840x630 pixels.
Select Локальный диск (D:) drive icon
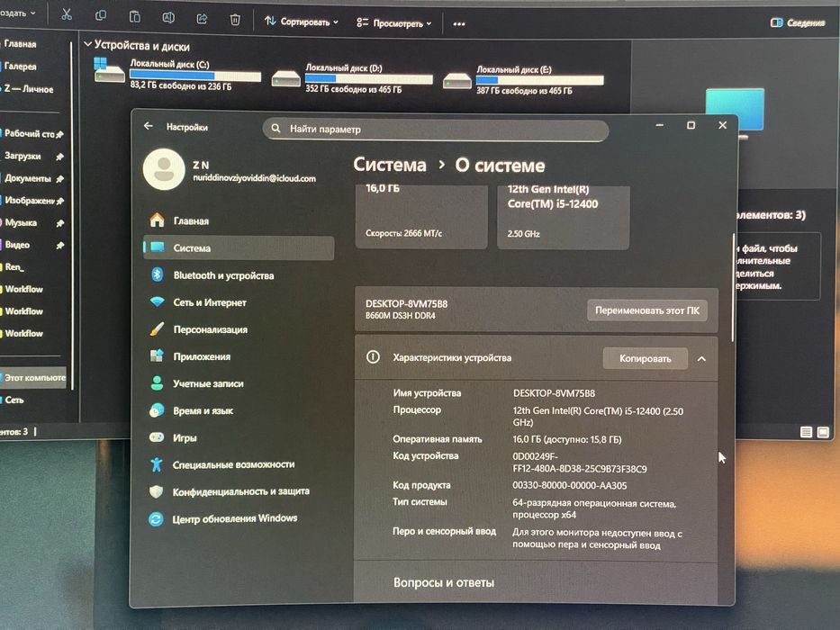pos(285,79)
